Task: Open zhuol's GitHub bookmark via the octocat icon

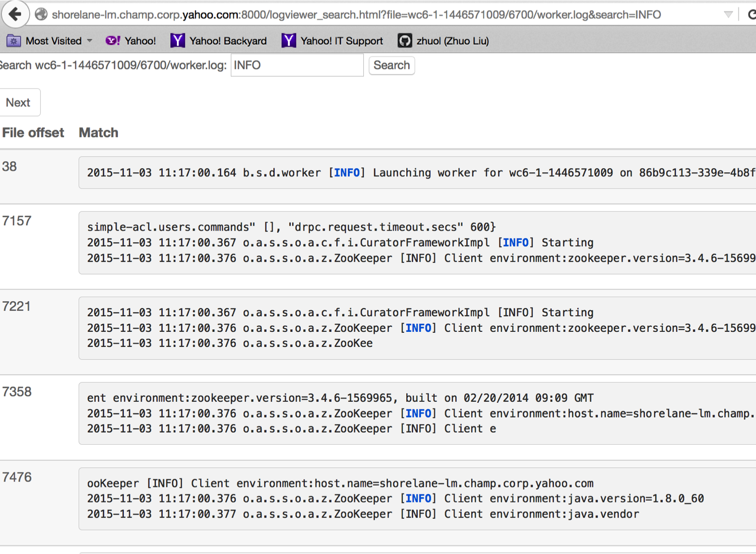Action: (x=405, y=41)
